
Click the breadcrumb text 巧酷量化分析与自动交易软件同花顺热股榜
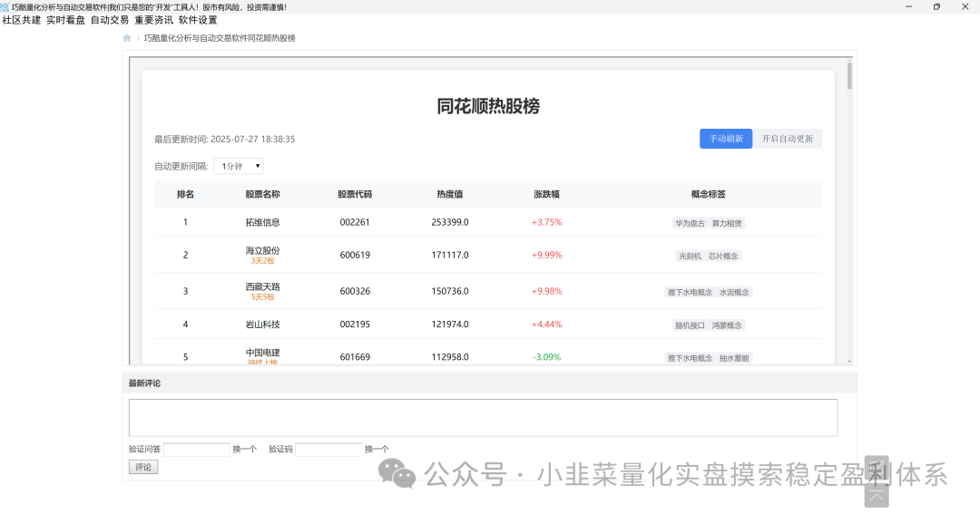tap(220, 38)
